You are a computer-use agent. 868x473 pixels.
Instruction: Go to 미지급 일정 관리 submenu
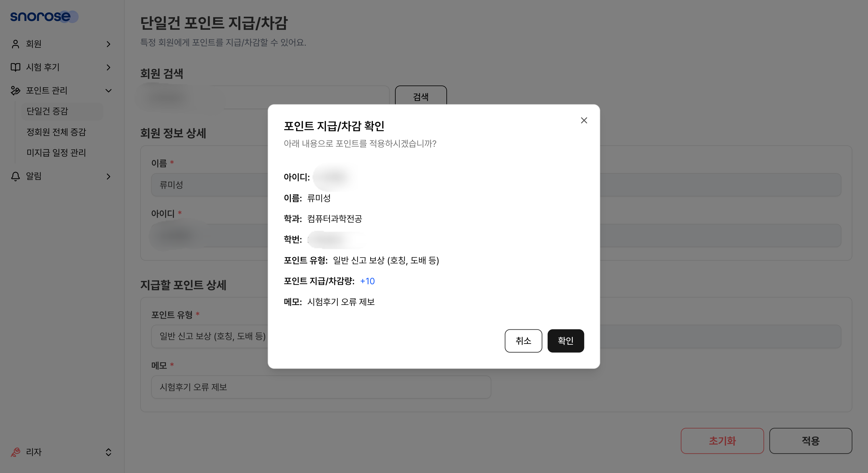tap(56, 153)
